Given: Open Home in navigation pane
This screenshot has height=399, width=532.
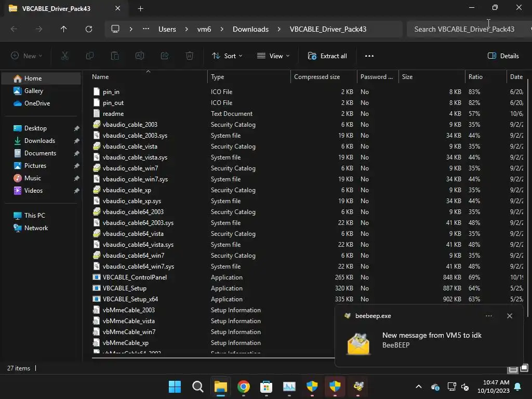Looking at the screenshot, I should (x=42, y=78).
